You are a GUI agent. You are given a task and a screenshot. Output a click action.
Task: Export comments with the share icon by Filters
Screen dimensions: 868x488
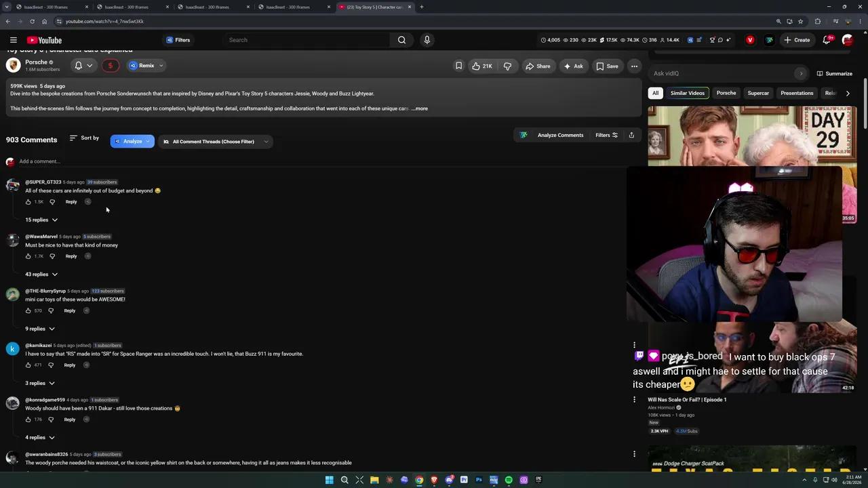point(631,135)
